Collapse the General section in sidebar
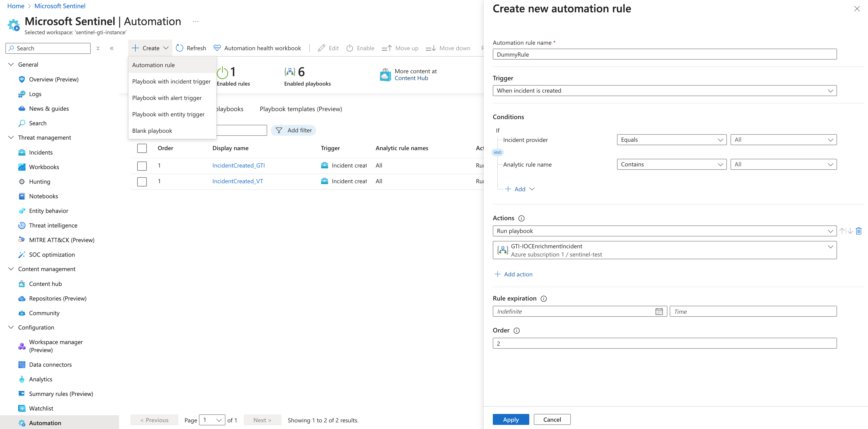This screenshot has width=868, height=429. click(11, 64)
